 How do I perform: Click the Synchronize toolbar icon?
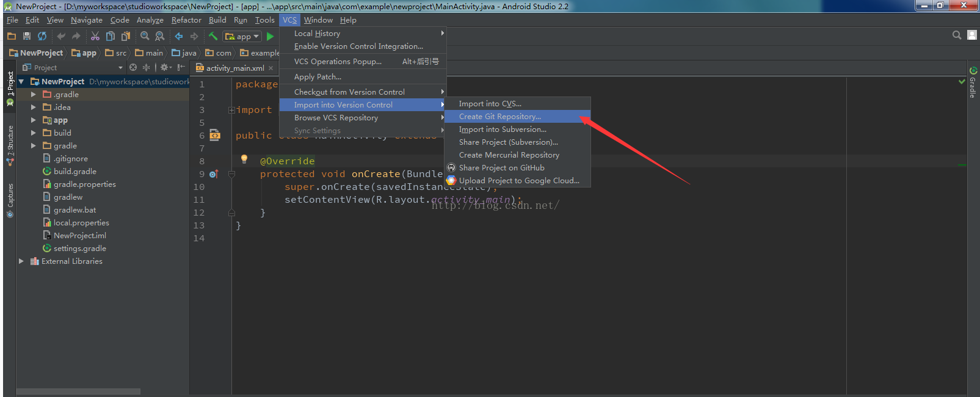(42, 37)
